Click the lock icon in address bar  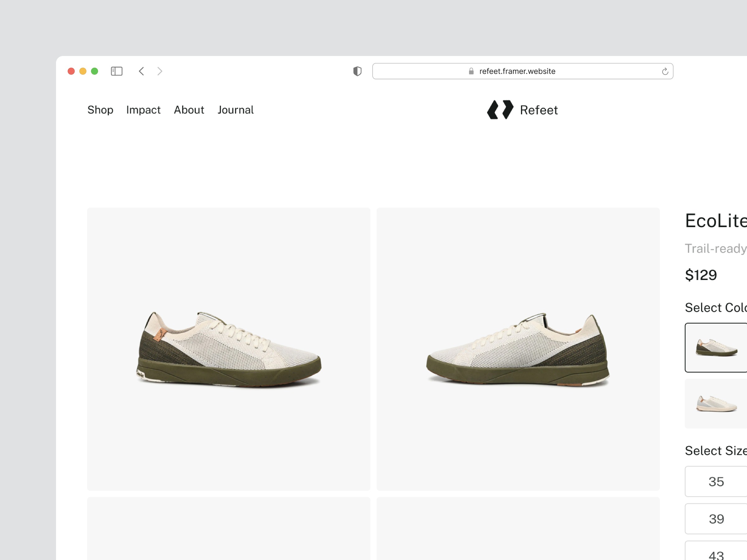[x=471, y=71]
